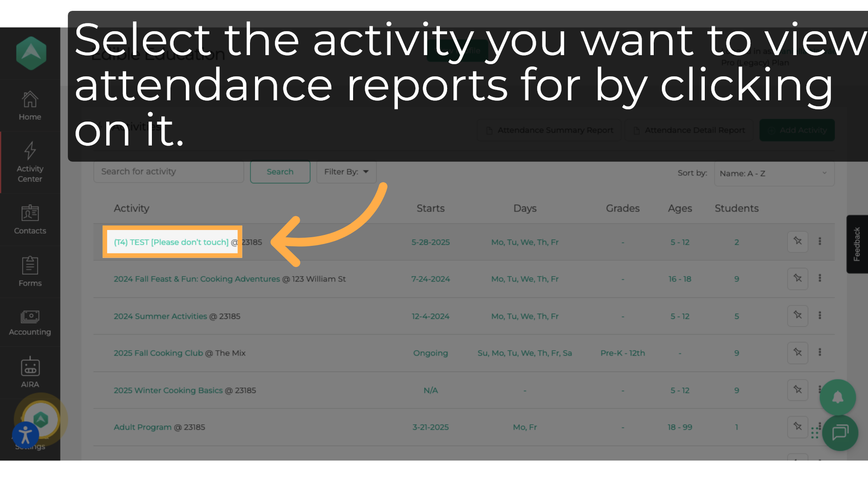Open the Accounting section
This screenshot has width=868, height=488.
tap(30, 322)
